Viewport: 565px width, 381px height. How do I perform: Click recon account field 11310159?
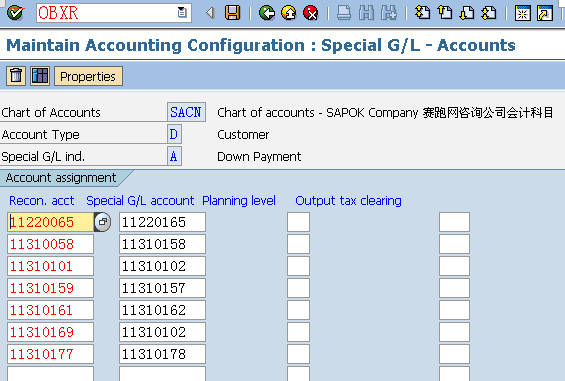tap(50, 288)
